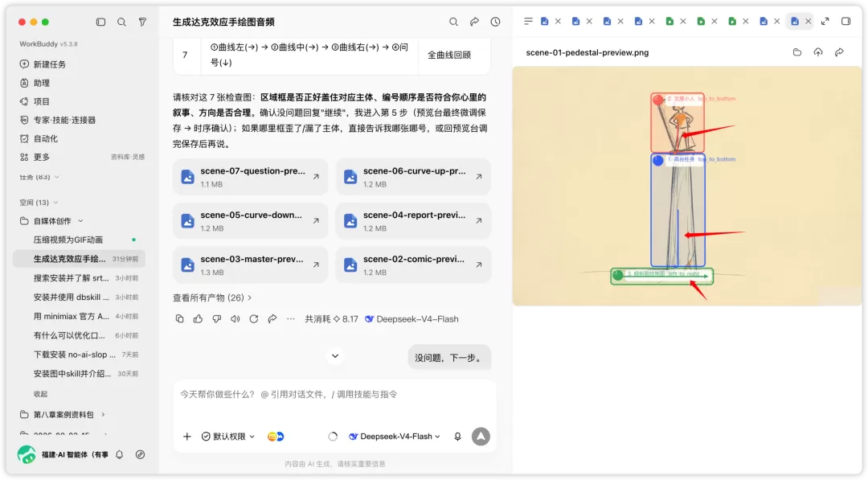
Task: Open file scene-05-curve-down...
Action: coord(250,221)
